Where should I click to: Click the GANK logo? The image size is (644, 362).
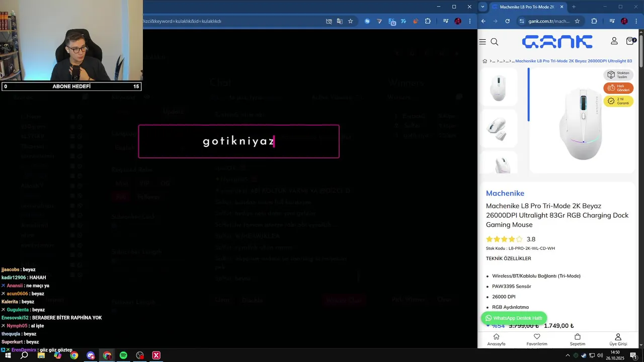(x=557, y=42)
